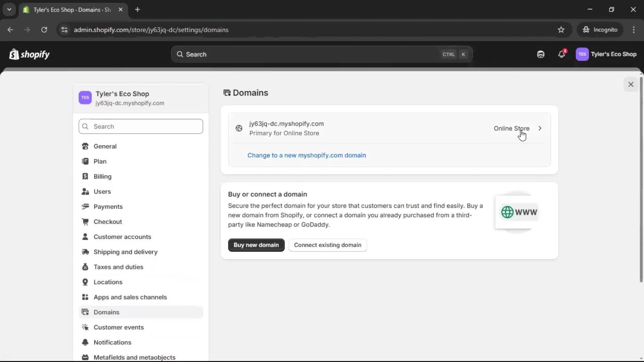Click the TES store avatar
The width and height of the screenshot is (644, 362).
pyautogui.click(x=583, y=54)
